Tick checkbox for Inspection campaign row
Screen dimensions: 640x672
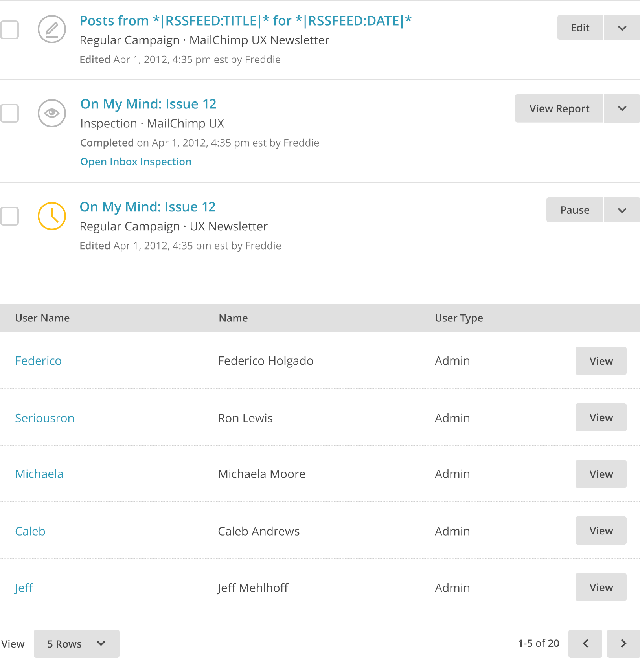pyautogui.click(x=9, y=113)
